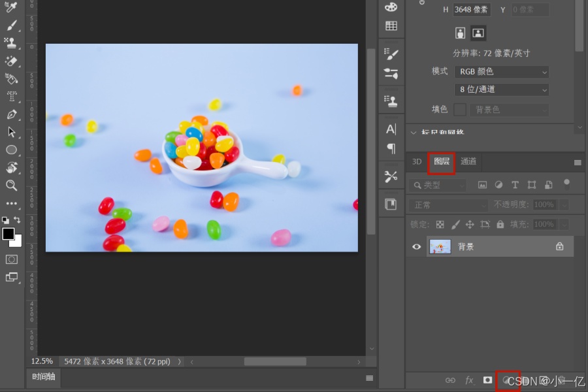588x392 pixels.
Task: Collapse the 标尺和网格 section
Action: coord(414,133)
